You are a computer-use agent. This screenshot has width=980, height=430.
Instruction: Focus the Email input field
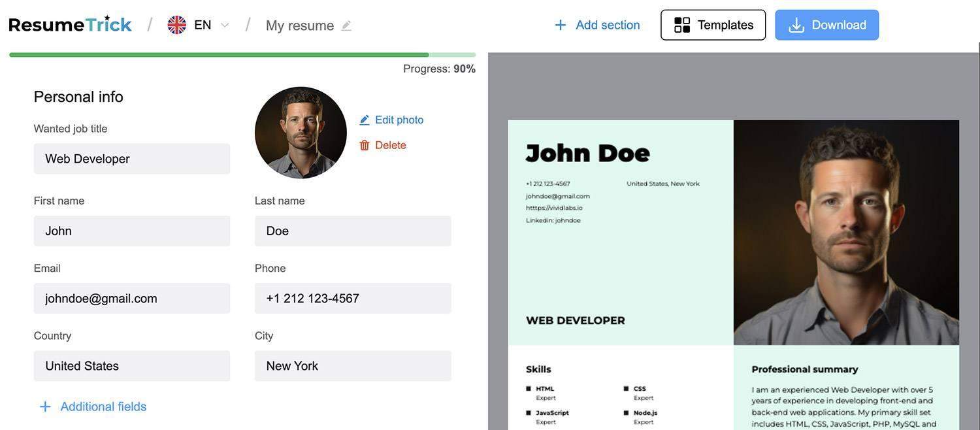click(132, 298)
